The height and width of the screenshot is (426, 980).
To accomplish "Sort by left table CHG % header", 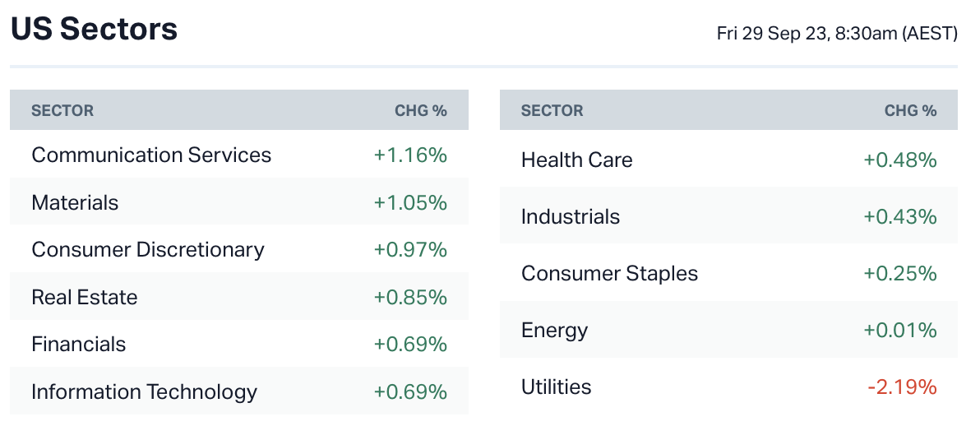I will (x=421, y=110).
